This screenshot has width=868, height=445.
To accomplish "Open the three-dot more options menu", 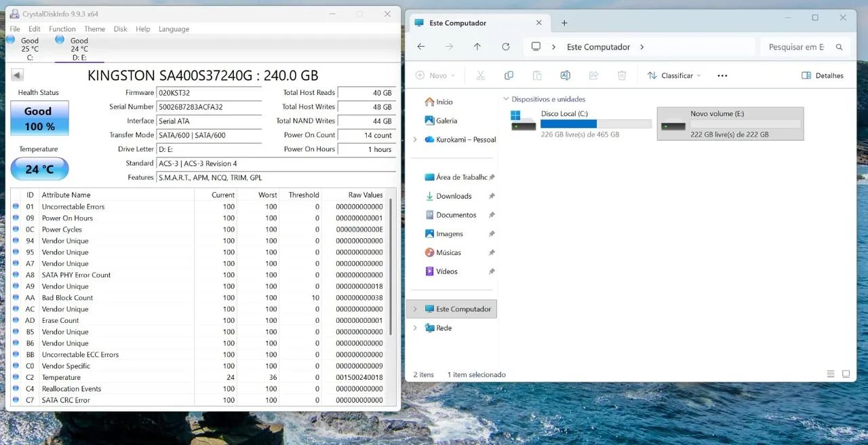I will click(722, 75).
